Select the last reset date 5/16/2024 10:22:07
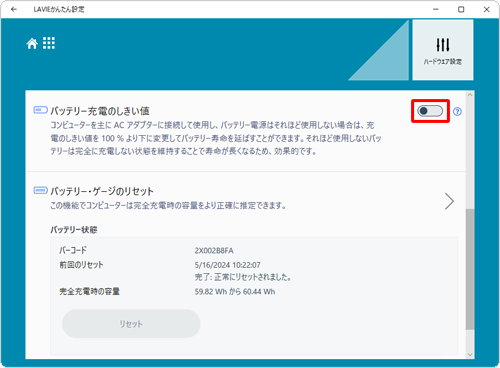Image resolution: width=500 pixels, height=368 pixels. coord(228,265)
